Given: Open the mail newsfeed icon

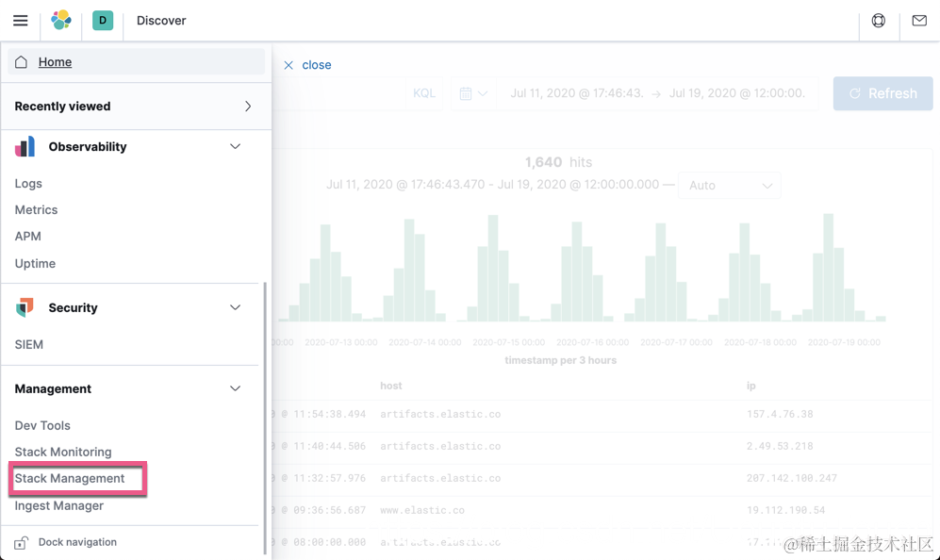Looking at the screenshot, I should coord(919,21).
